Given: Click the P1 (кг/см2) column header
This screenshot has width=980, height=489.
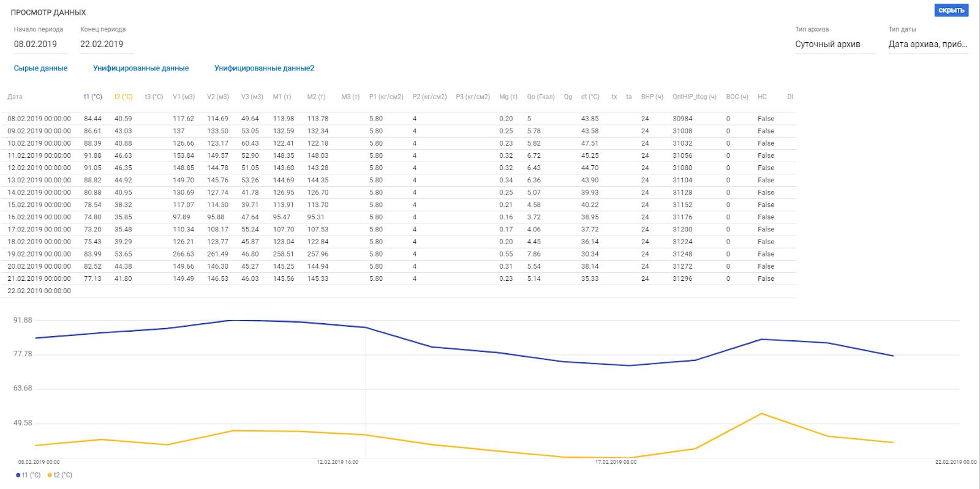Looking at the screenshot, I should 386,97.
